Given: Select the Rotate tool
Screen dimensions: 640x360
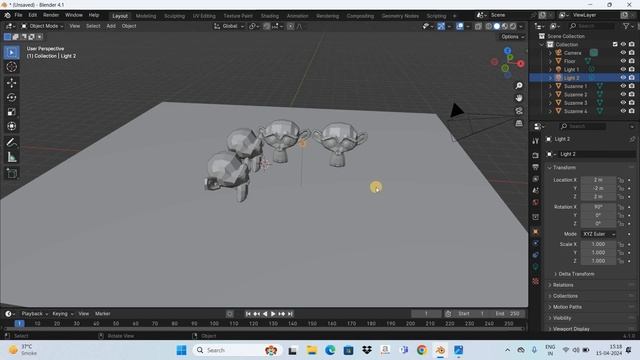Looking at the screenshot, I should coord(11,98).
